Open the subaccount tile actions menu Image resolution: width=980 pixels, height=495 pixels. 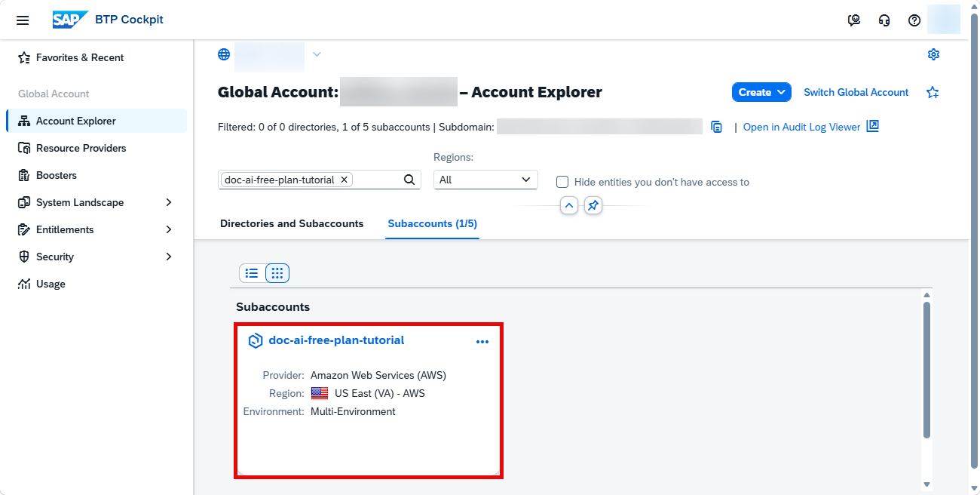click(482, 342)
